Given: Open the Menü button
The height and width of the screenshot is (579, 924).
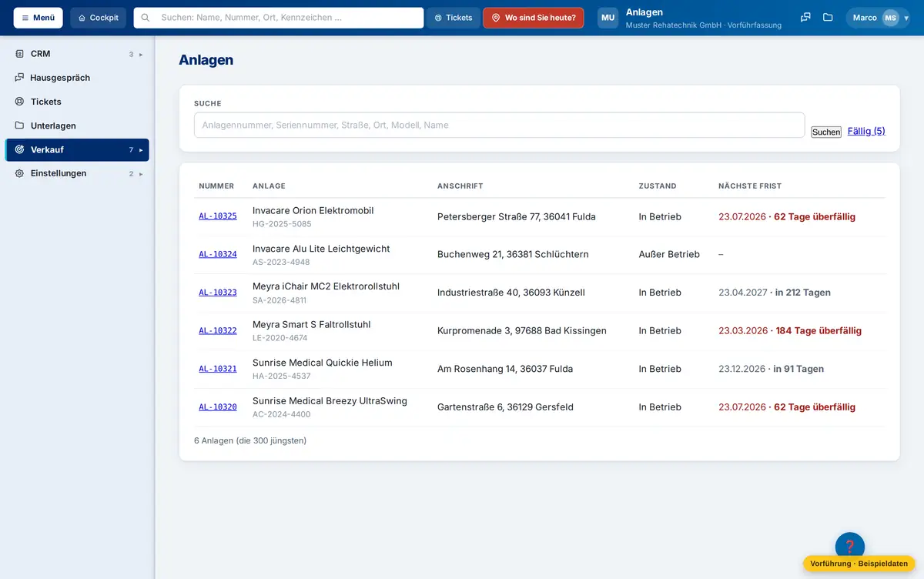Looking at the screenshot, I should coord(38,18).
